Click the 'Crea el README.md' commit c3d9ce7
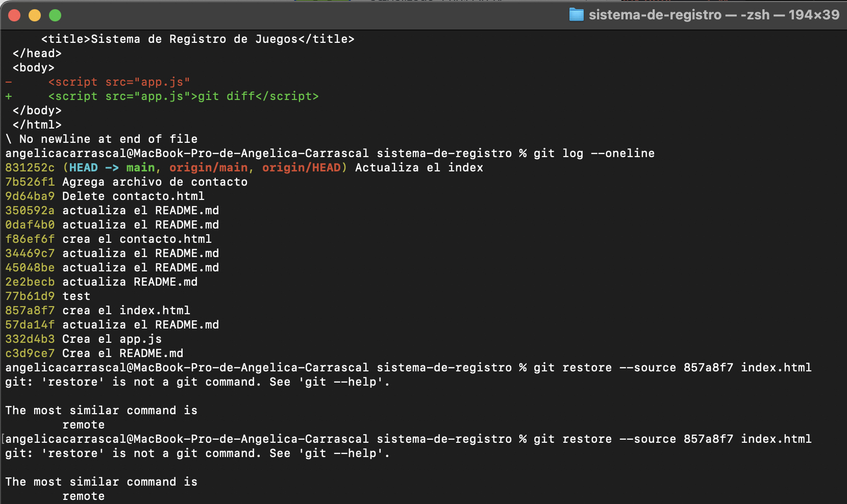This screenshot has height=504, width=847. point(94,354)
